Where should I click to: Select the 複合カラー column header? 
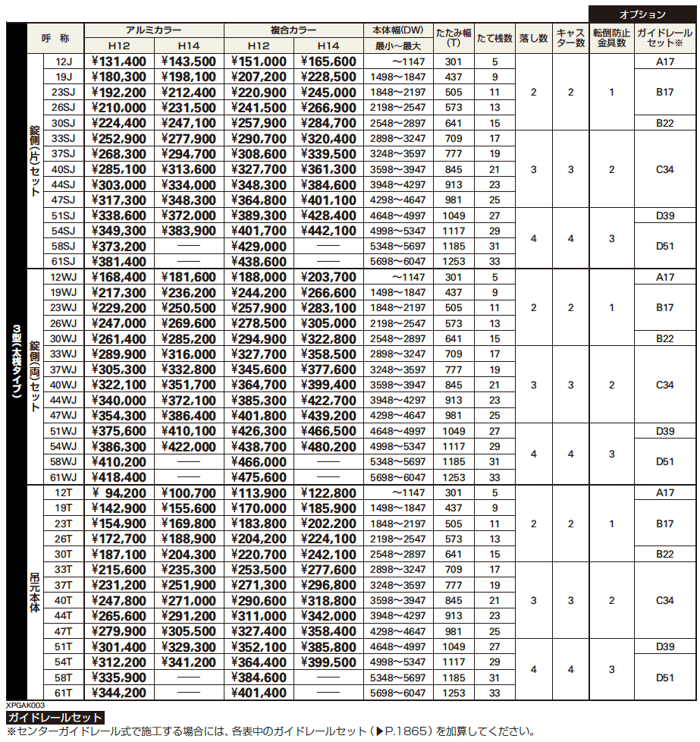point(293,30)
